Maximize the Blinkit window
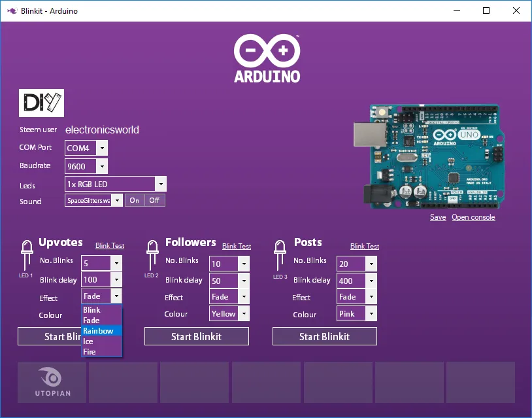Image resolution: width=532 pixels, height=418 pixels. (x=486, y=11)
